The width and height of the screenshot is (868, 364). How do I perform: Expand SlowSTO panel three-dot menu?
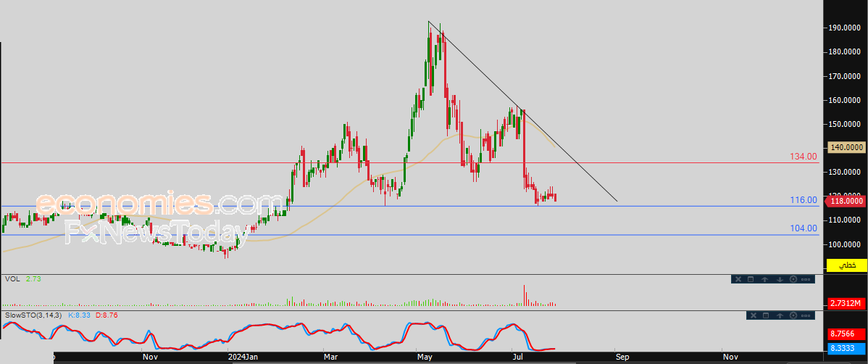[807, 315]
